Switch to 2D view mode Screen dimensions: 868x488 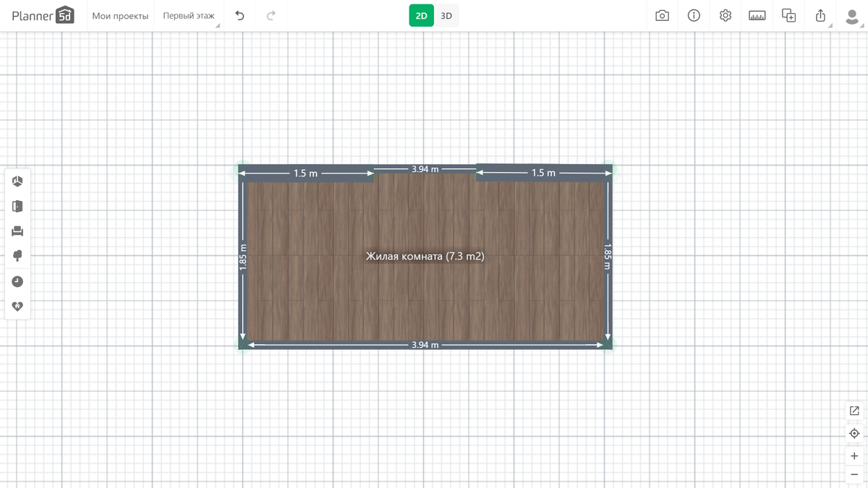tap(421, 15)
